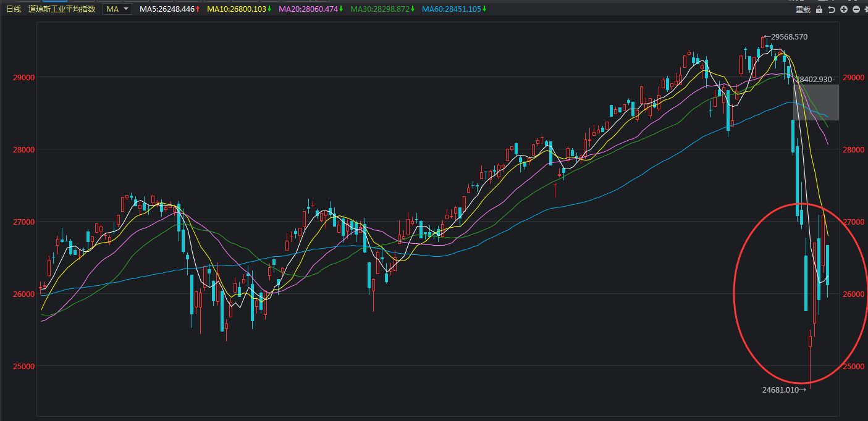Zoom in with the plus icon

(x=844, y=9)
